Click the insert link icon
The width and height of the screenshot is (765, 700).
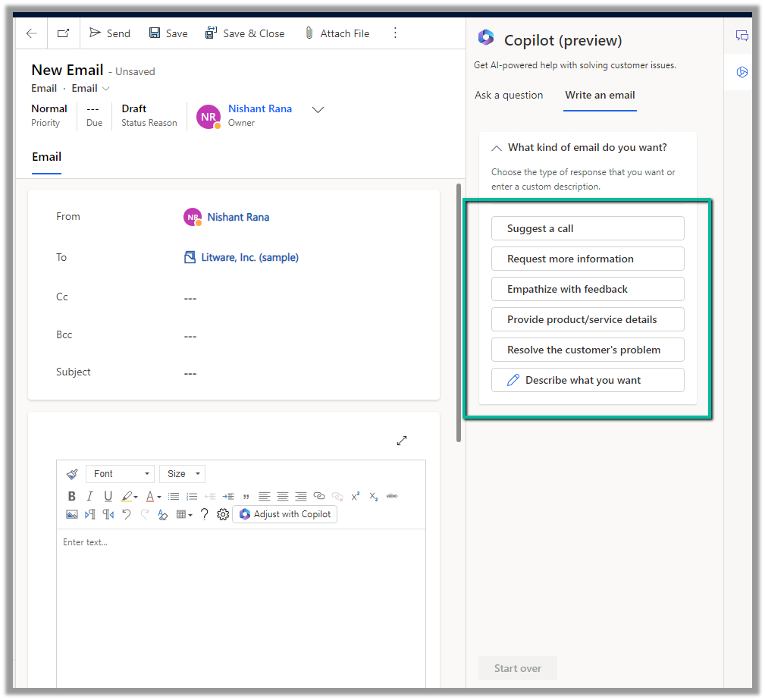[x=319, y=496]
